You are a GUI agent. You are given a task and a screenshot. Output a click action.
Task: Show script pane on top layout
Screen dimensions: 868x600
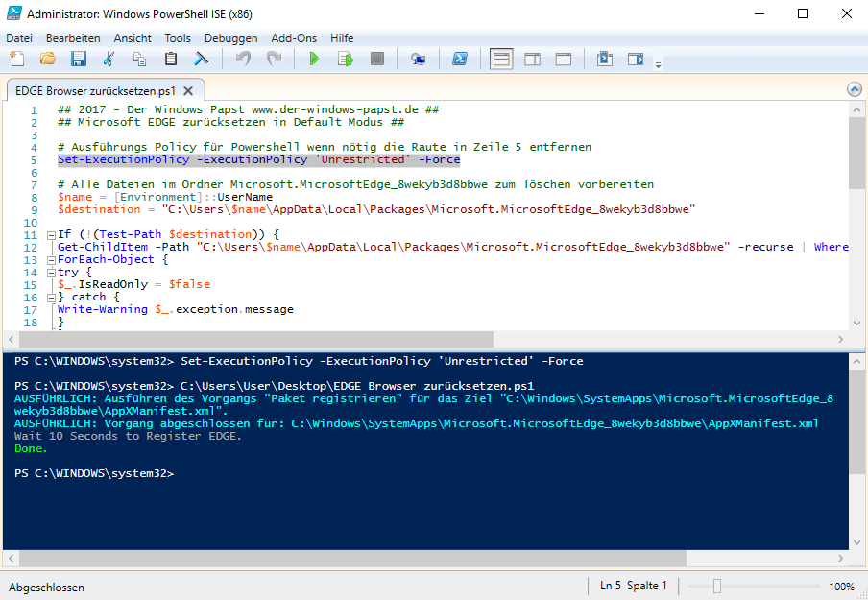point(501,60)
